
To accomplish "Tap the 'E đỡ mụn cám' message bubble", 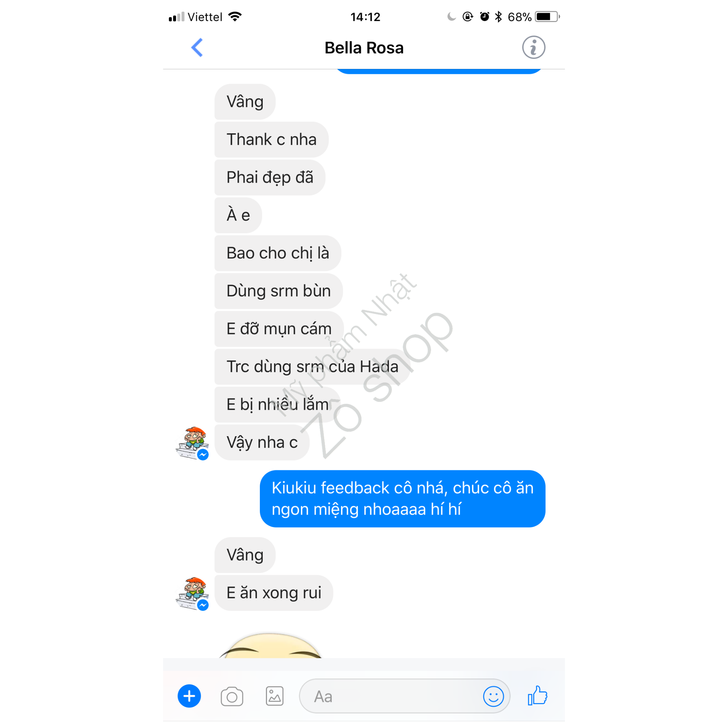I will tap(279, 329).
